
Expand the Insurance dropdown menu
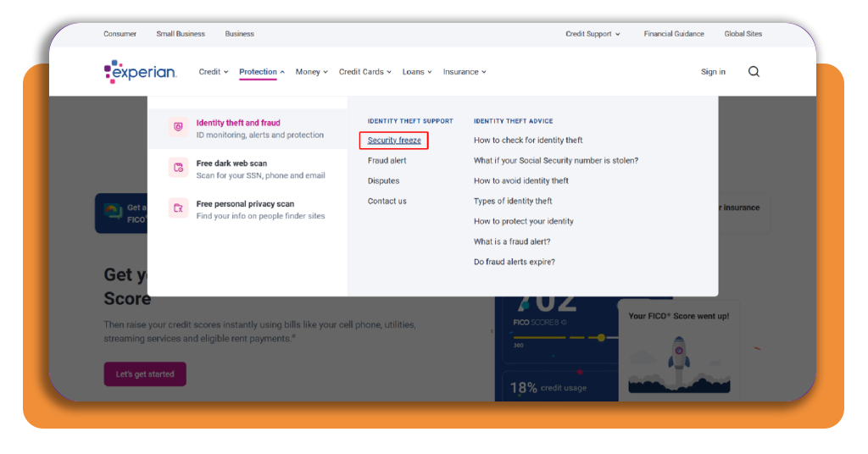pyautogui.click(x=465, y=72)
